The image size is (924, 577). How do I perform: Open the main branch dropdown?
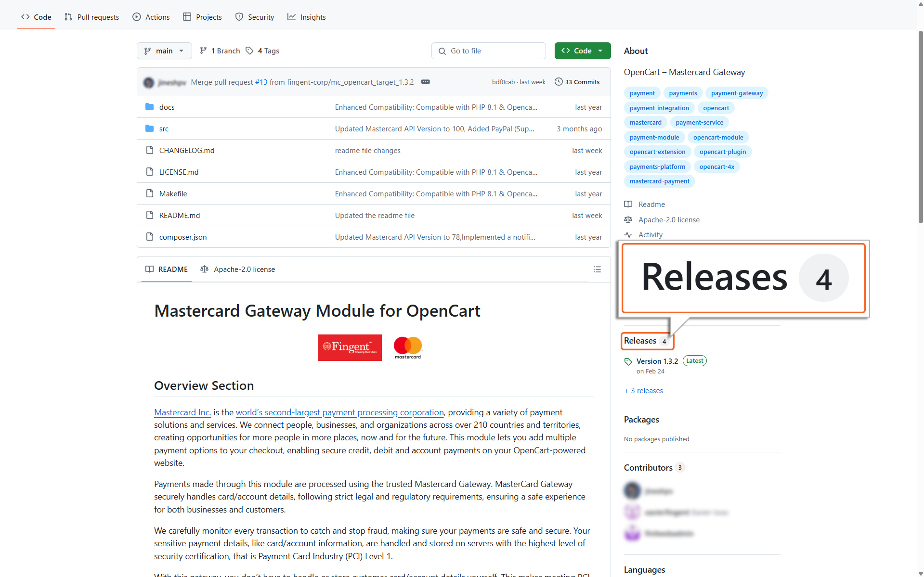pos(164,51)
